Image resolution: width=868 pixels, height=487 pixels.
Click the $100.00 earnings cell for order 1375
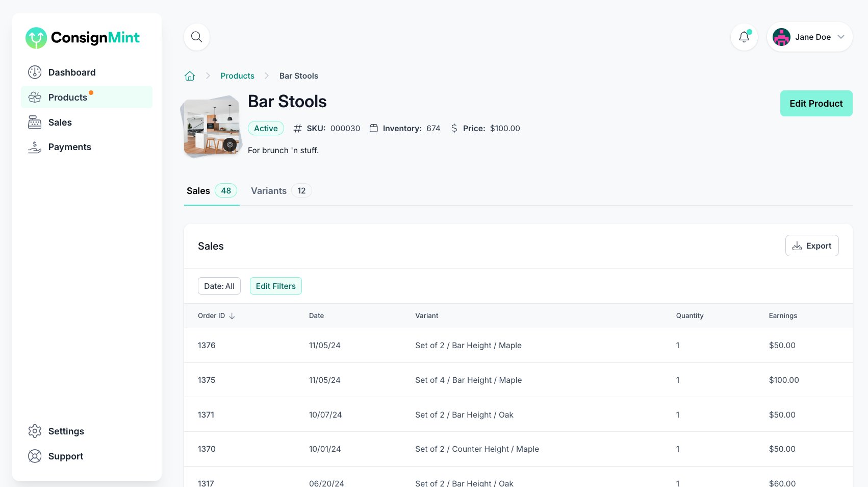tap(784, 380)
